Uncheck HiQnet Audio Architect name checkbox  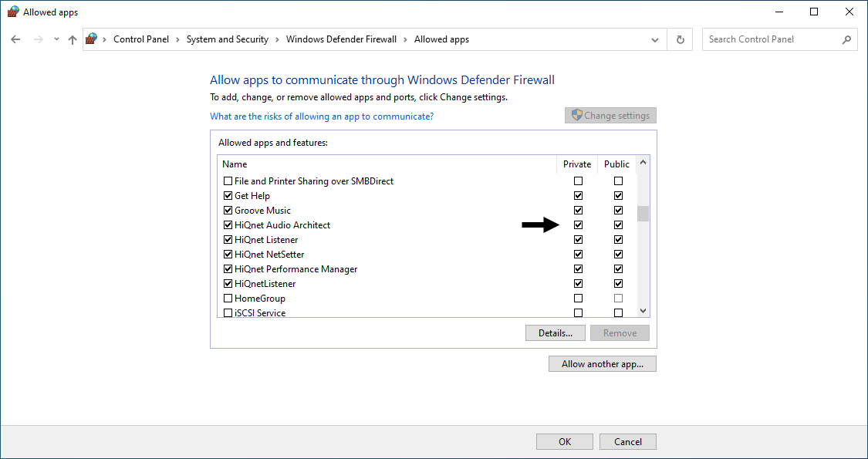[x=228, y=224]
